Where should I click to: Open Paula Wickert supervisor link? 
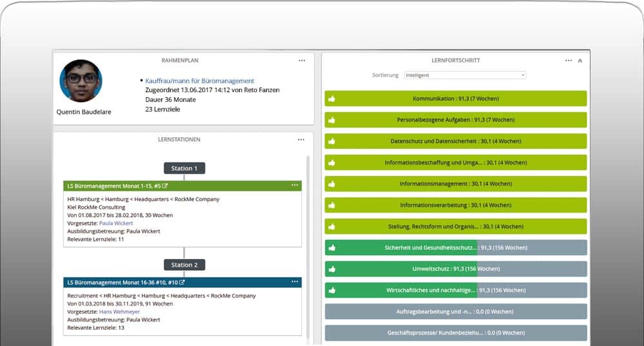[116, 223]
